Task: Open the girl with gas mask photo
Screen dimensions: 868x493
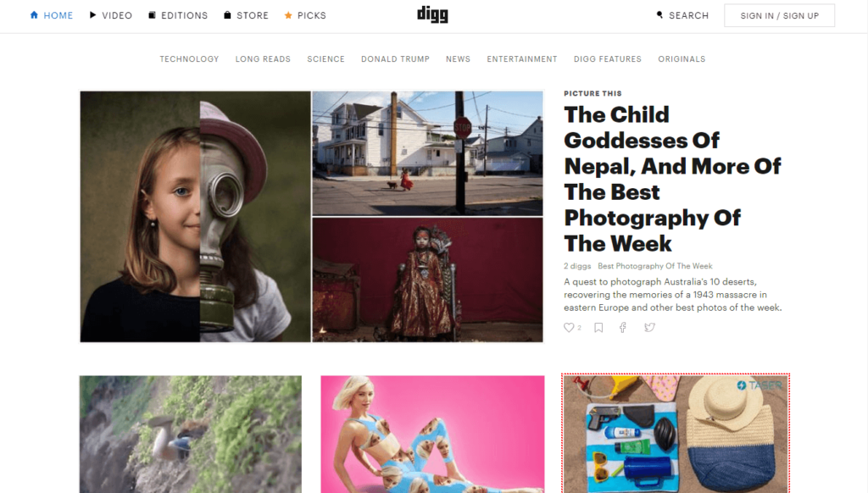Action: pos(196,216)
